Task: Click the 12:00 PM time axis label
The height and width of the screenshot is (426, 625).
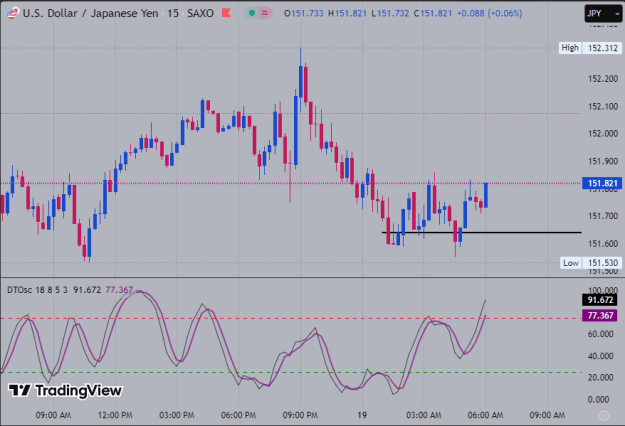Action: pyautogui.click(x=115, y=415)
